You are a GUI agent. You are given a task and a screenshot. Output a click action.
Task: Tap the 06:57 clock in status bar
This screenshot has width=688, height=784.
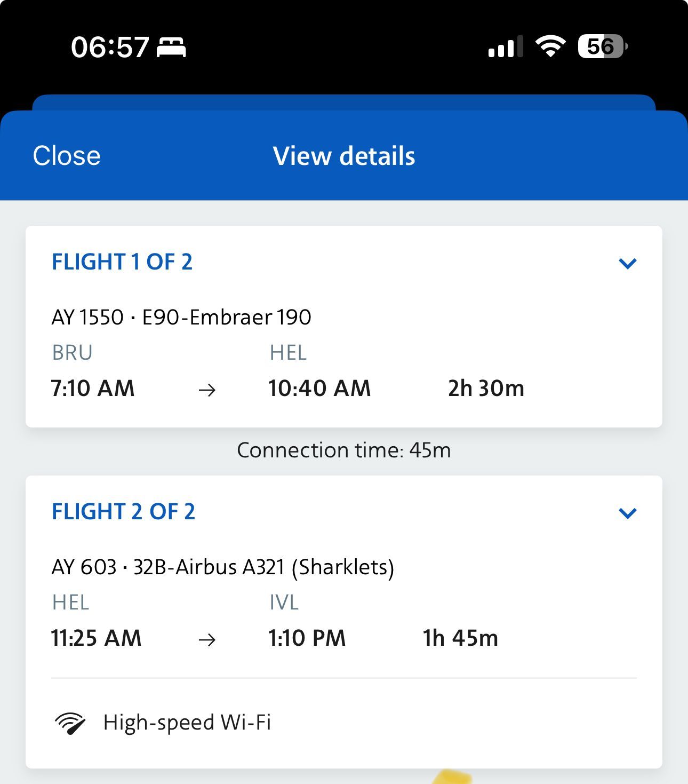pos(110,47)
